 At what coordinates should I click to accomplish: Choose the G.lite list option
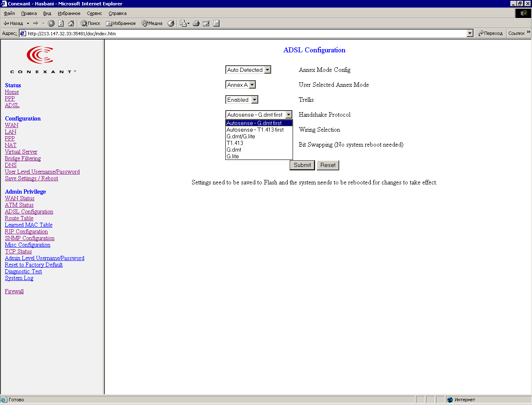pyautogui.click(x=259, y=156)
